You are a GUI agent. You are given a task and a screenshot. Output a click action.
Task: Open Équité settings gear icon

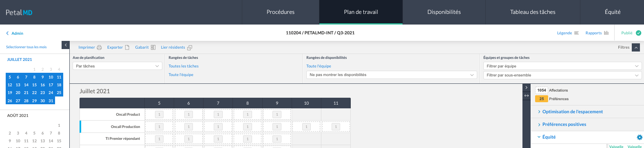coord(640,137)
